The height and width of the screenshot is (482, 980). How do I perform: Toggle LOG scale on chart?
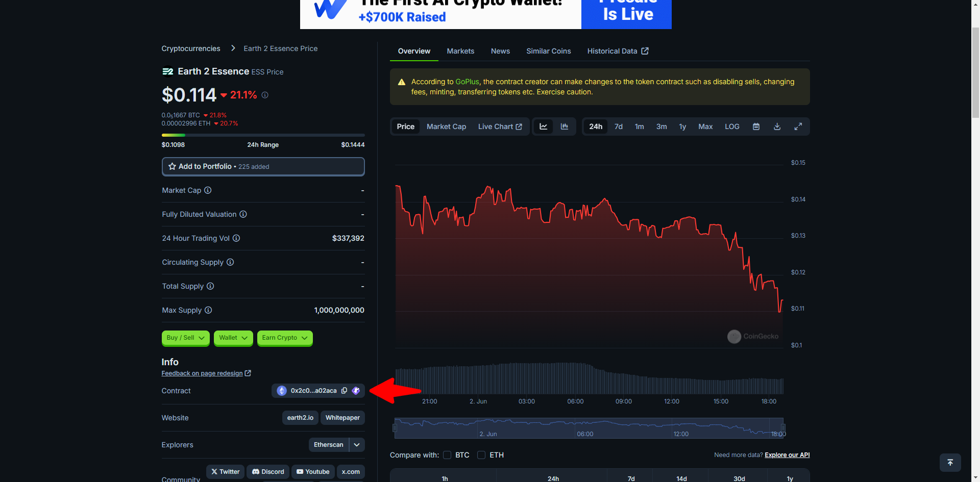(732, 126)
